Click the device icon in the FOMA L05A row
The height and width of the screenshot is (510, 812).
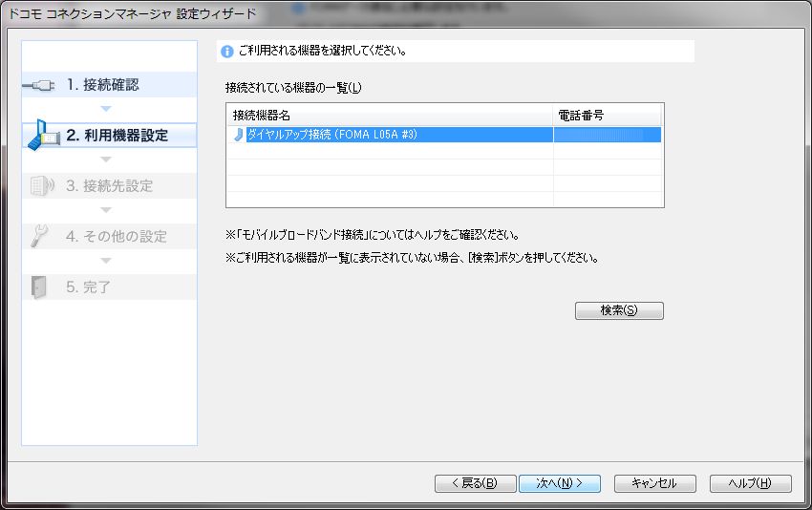238,135
